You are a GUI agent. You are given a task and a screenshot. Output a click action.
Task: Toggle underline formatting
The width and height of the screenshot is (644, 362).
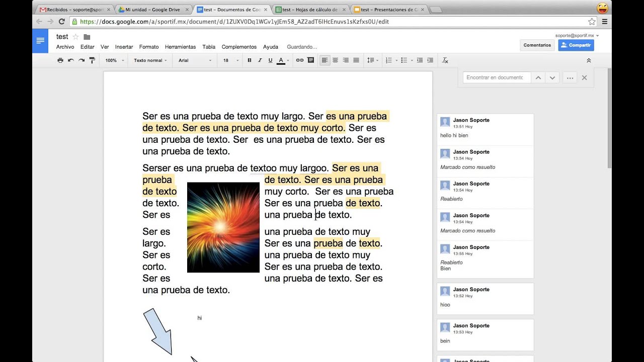(x=270, y=60)
